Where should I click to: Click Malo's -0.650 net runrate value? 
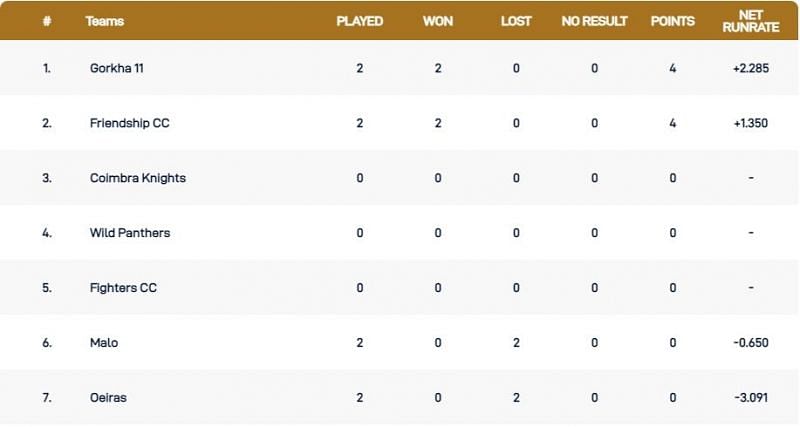point(751,342)
